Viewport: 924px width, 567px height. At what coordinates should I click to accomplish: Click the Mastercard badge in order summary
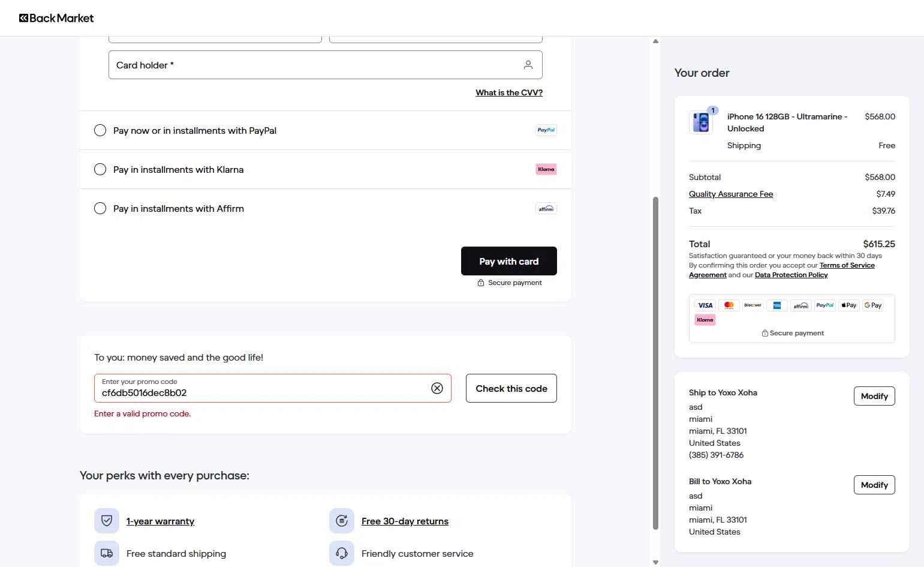729,305
